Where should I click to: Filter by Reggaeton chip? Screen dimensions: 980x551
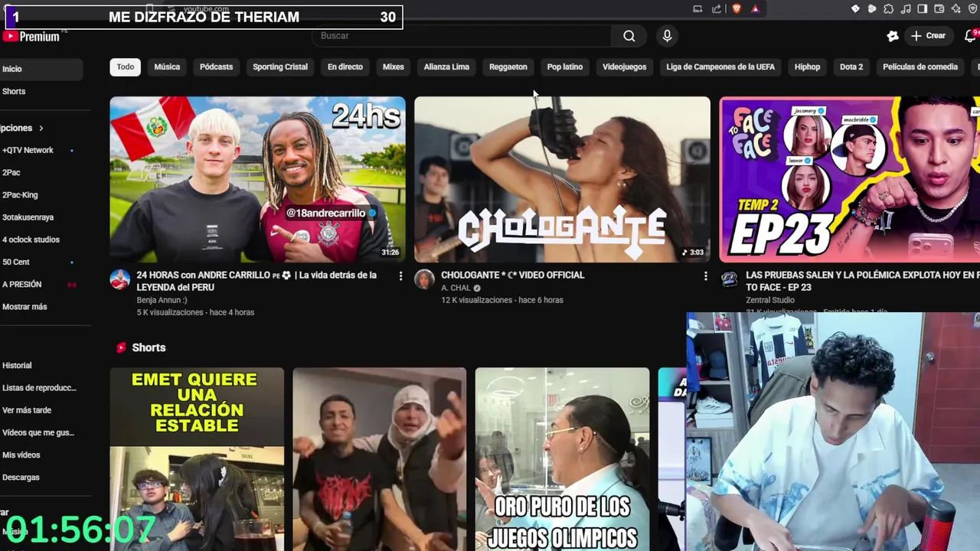pos(508,67)
